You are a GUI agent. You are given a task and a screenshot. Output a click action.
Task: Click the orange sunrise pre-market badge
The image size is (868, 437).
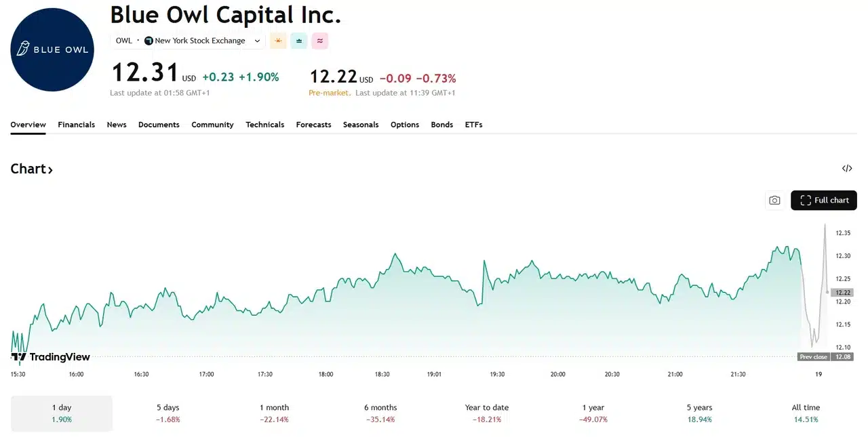tap(278, 41)
